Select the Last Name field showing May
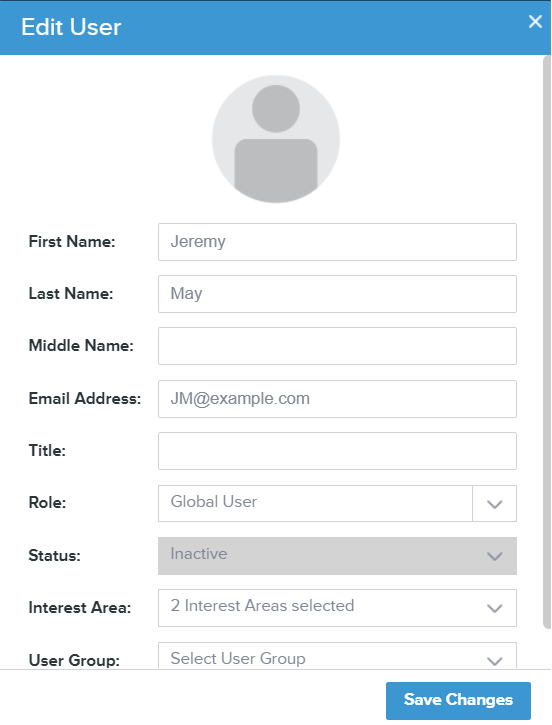This screenshot has width=552, height=725. click(337, 294)
